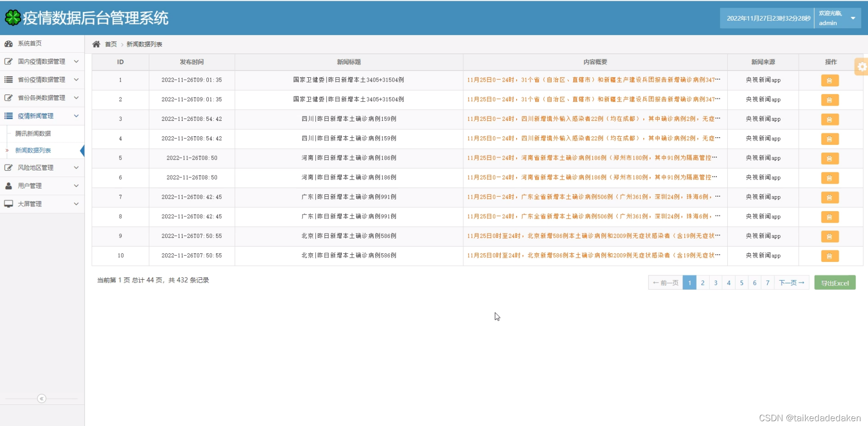Viewport: 868px width, 426px height.
Task: Go to page 6
Action: (x=755, y=283)
